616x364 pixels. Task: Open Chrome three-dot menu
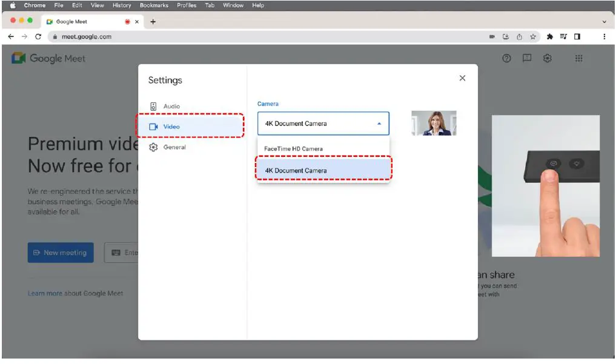[604, 36]
